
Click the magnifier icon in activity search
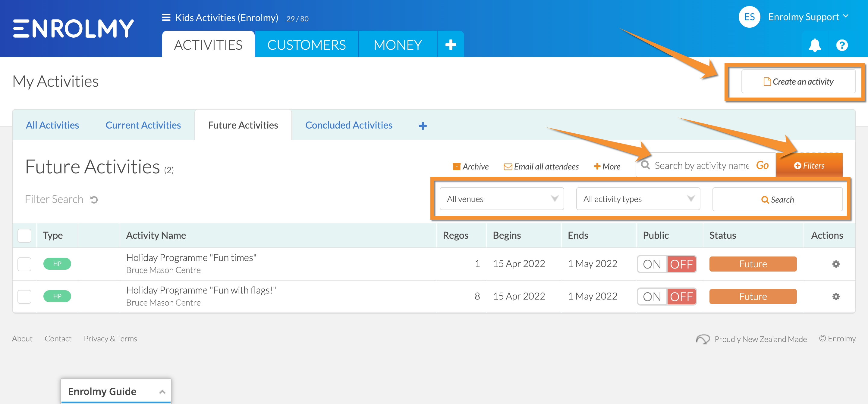click(645, 165)
